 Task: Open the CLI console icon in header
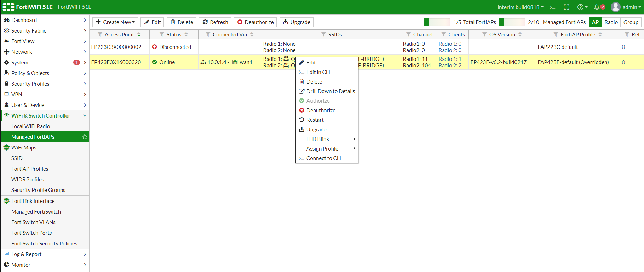(552, 7)
